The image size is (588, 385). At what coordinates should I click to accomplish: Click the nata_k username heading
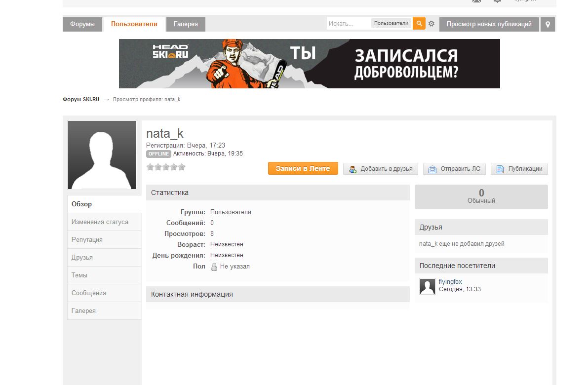tap(165, 133)
